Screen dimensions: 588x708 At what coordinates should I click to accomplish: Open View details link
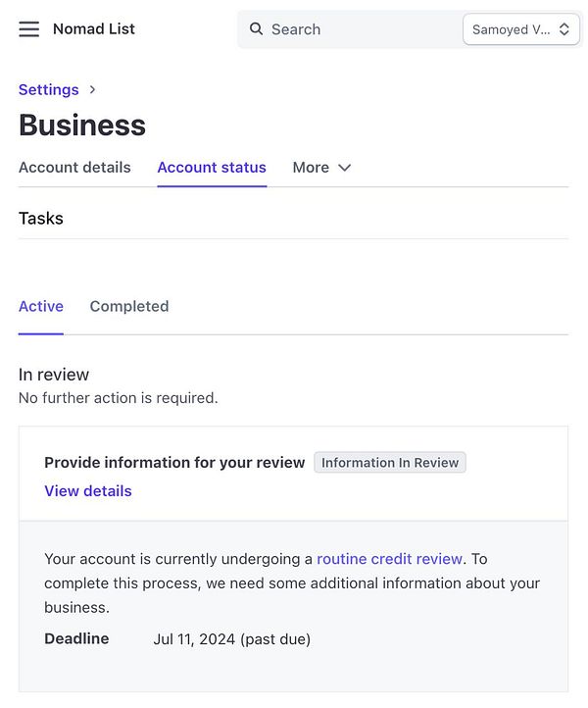click(88, 491)
